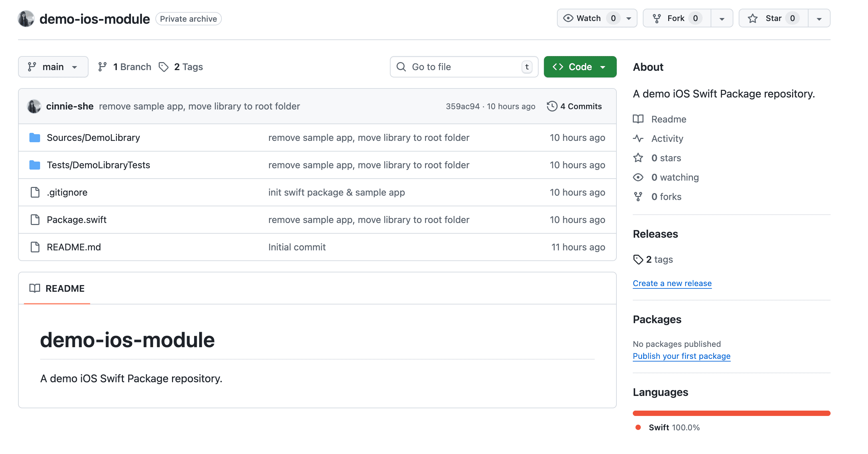Click the Publish your first package link
The width and height of the screenshot is (868, 454).
coord(681,356)
